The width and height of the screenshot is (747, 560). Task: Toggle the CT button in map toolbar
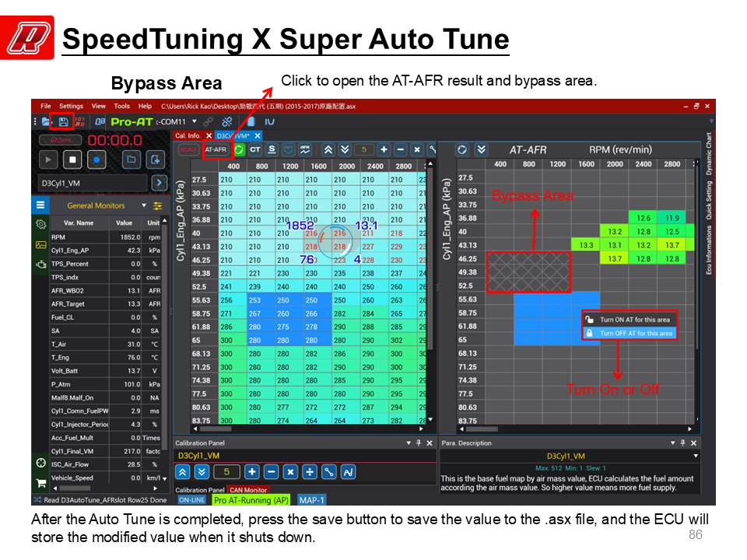(x=255, y=150)
